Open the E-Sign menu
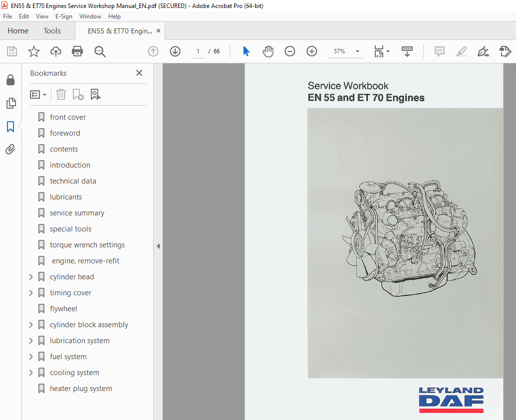This screenshot has height=420, width=516. pyautogui.click(x=64, y=16)
